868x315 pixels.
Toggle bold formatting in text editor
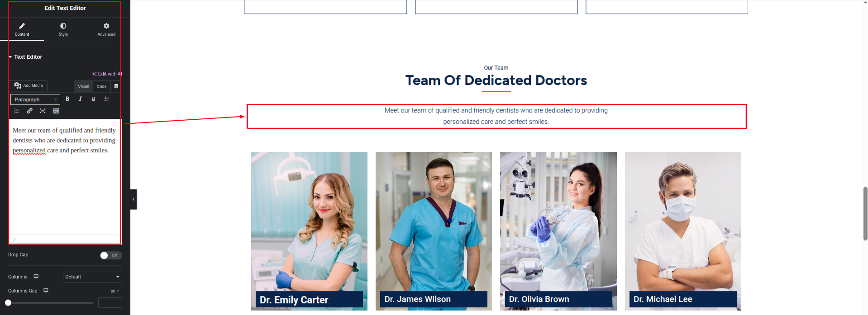67,99
